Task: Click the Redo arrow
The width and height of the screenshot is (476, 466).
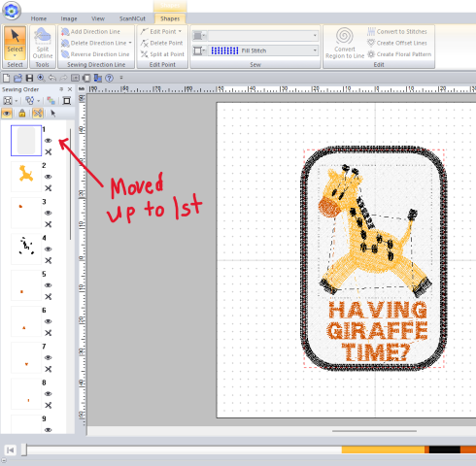Action: (x=63, y=78)
